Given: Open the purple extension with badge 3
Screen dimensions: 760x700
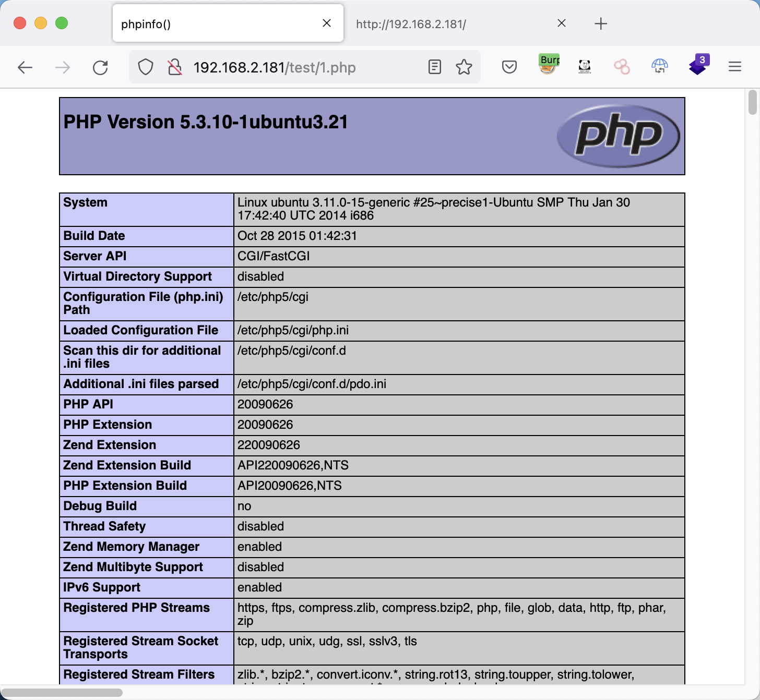Looking at the screenshot, I should coord(698,65).
